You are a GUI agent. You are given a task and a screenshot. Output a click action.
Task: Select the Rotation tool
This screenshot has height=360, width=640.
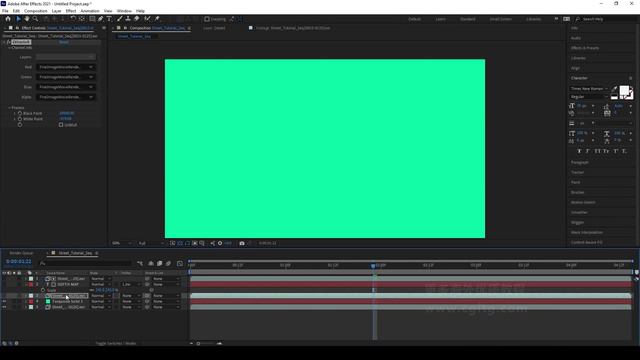(73, 19)
